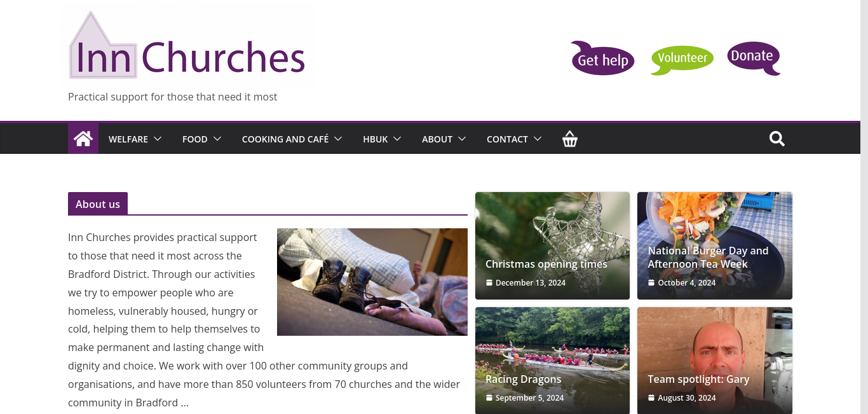
Task: Open National Burger Day and Afternoon Tea Week
Action: pyautogui.click(x=709, y=258)
